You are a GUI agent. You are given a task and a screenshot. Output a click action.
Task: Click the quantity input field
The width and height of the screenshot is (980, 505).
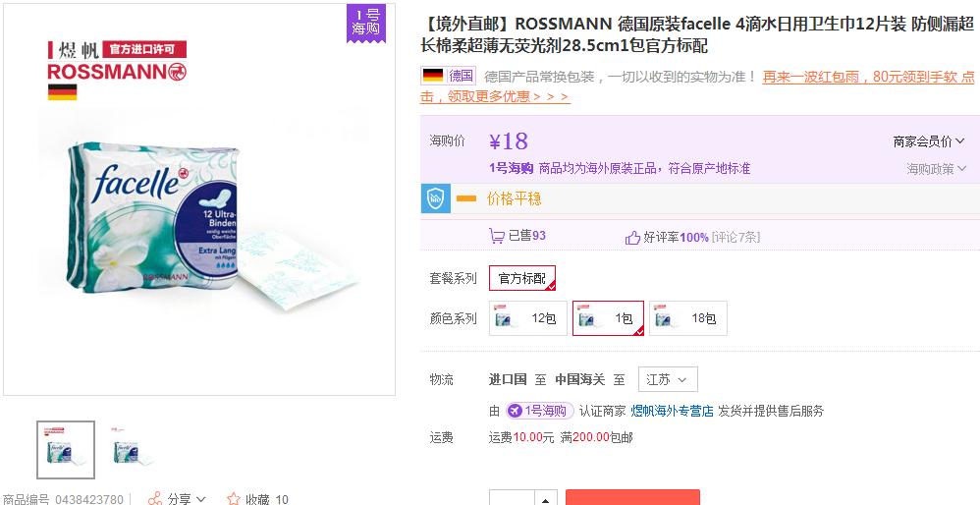click(x=512, y=498)
